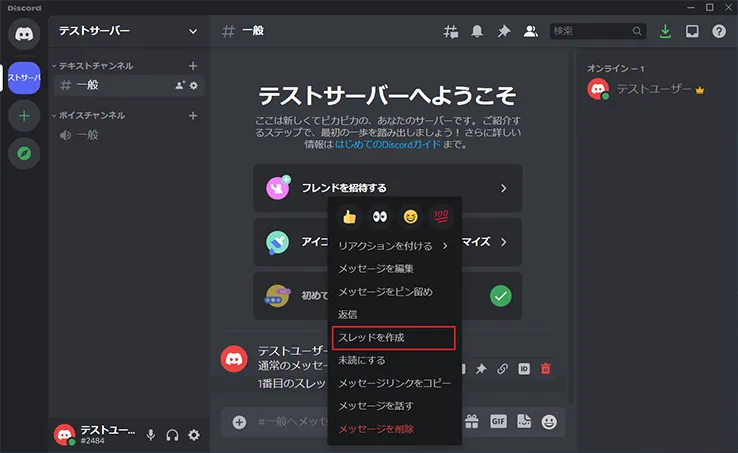React with thumbs up emoji
Viewport: 738px width, 453px height.
pyautogui.click(x=349, y=217)
